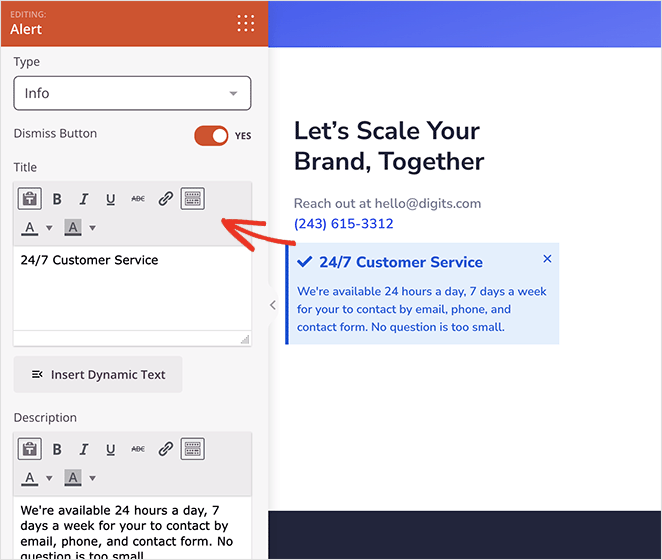Click the checkmark icon in the alert
The width and height of the screenshot is (662, 560).
pos(304,262)
